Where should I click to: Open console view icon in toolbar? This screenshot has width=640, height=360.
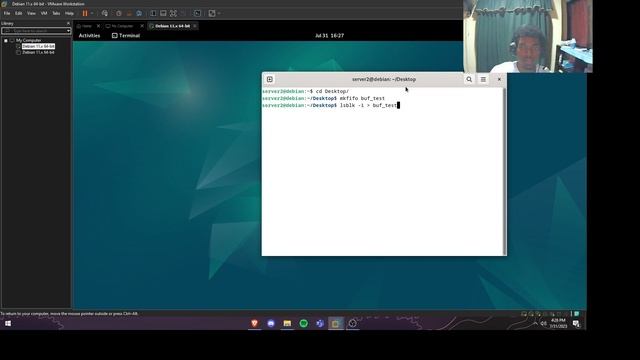click(x=197, y=13)
